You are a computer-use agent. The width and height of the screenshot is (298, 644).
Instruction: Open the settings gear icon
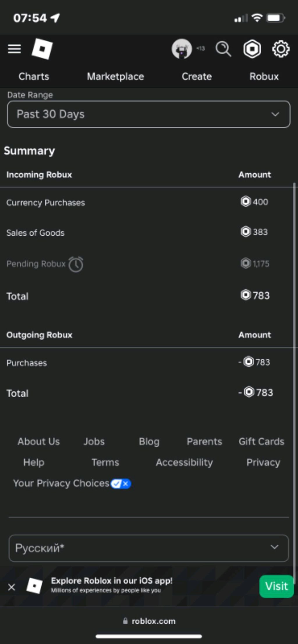(x=281, y=49)
